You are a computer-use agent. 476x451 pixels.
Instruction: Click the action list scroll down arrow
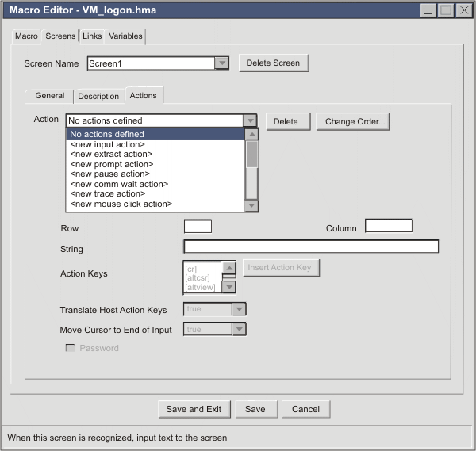(251, 205)
